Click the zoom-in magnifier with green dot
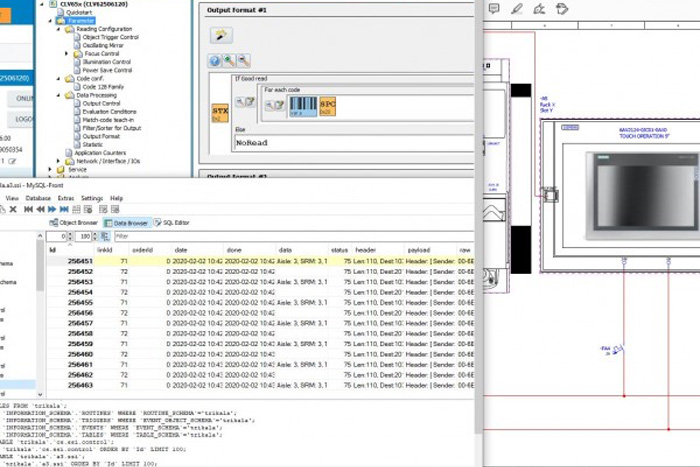 click(229, 61)
